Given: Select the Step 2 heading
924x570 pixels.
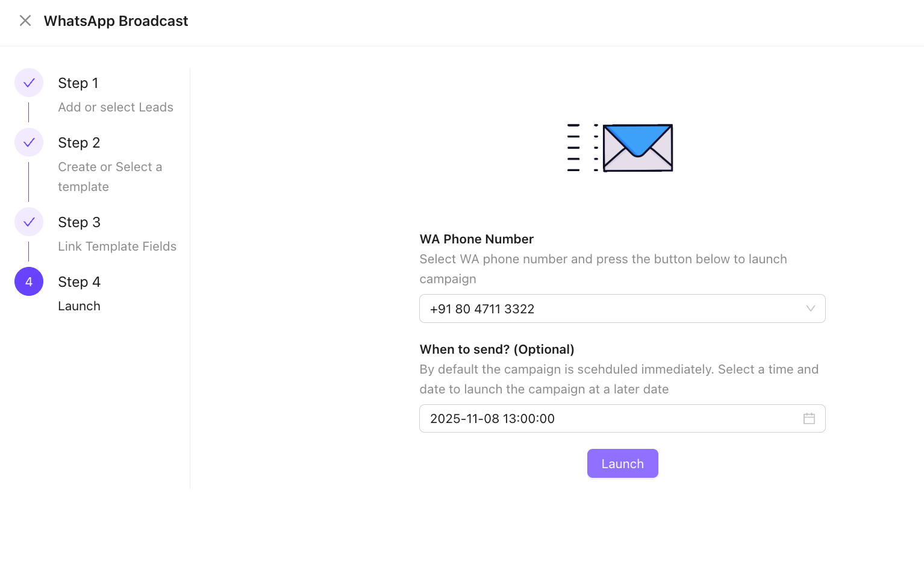Looking at the screenshot, I should coord(79,143).
